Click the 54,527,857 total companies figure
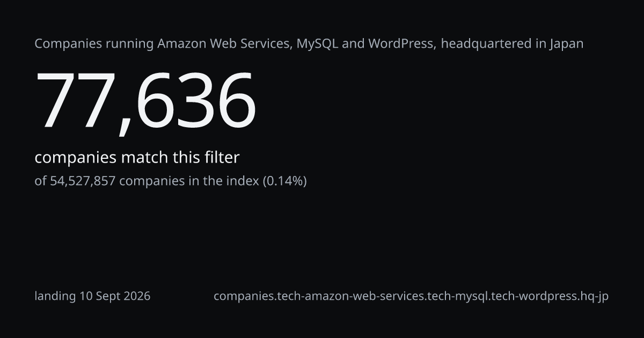The height and width of the screenshot is (338, 644). pyautogui.click(x=83, y=181)
